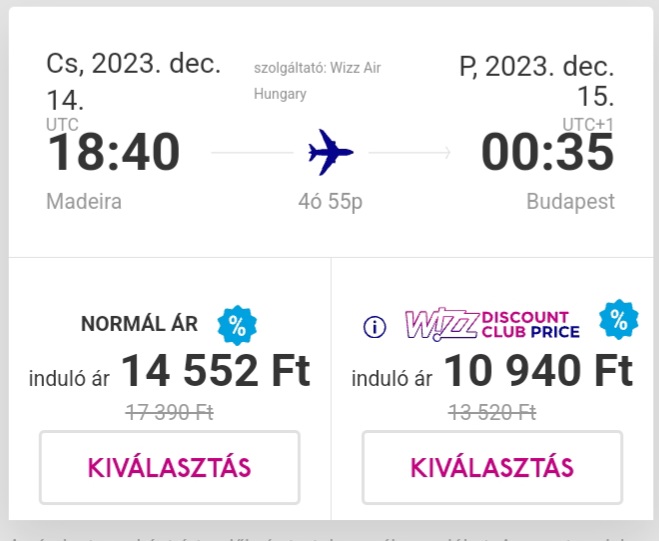Select the normal price KIVÁLASZTÁS button

click(169, 467)
